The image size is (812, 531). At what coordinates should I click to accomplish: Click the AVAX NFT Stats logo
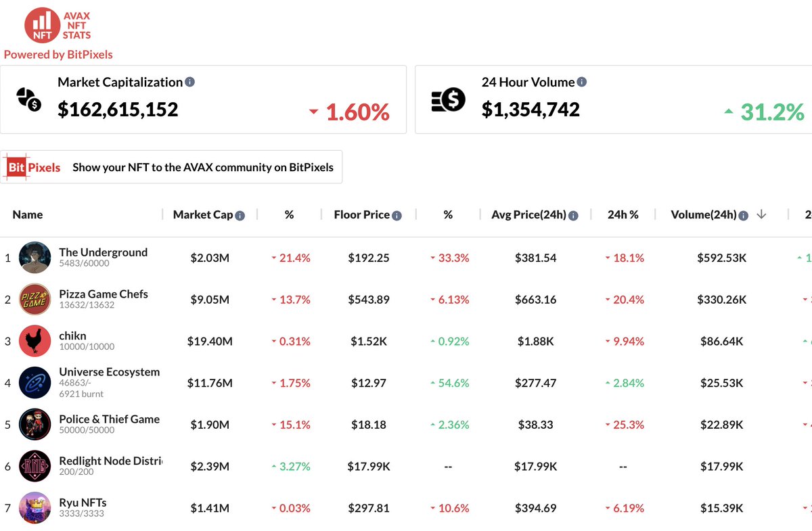coord(58,26)
